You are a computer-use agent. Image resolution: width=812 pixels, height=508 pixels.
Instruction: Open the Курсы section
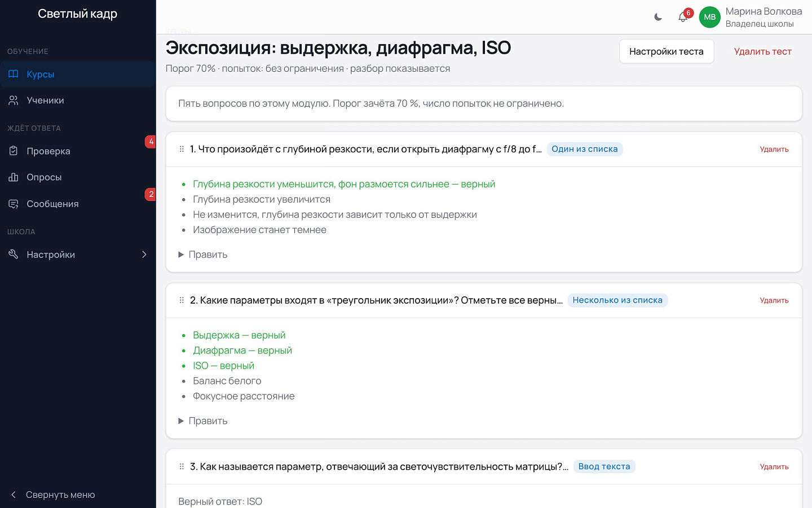click(78, 74)
